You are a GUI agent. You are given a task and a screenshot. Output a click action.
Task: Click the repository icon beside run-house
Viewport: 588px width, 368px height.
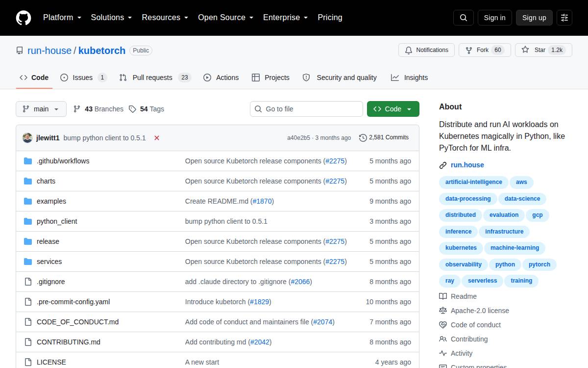20,51
